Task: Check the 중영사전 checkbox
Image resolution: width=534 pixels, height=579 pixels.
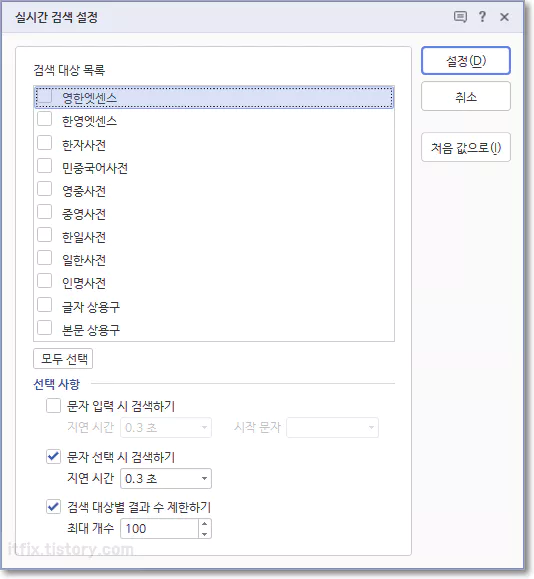Action: click(45, 212)
